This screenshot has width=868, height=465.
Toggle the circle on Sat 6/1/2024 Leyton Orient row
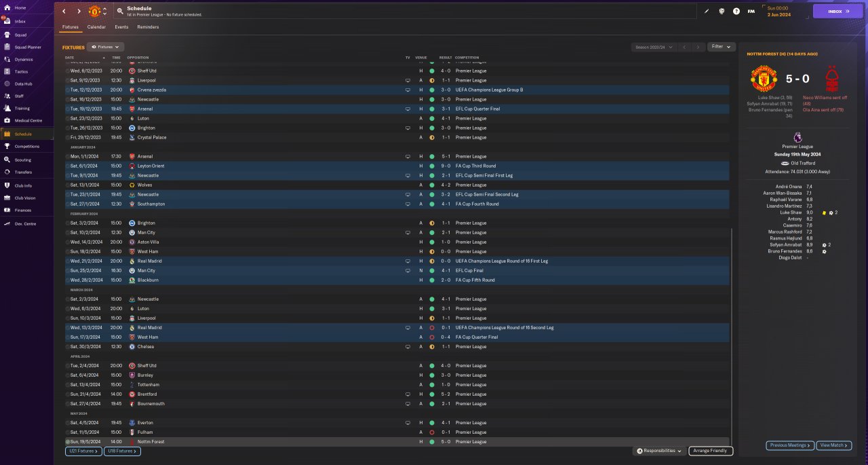pyautogui.click(x=68, y=166)
